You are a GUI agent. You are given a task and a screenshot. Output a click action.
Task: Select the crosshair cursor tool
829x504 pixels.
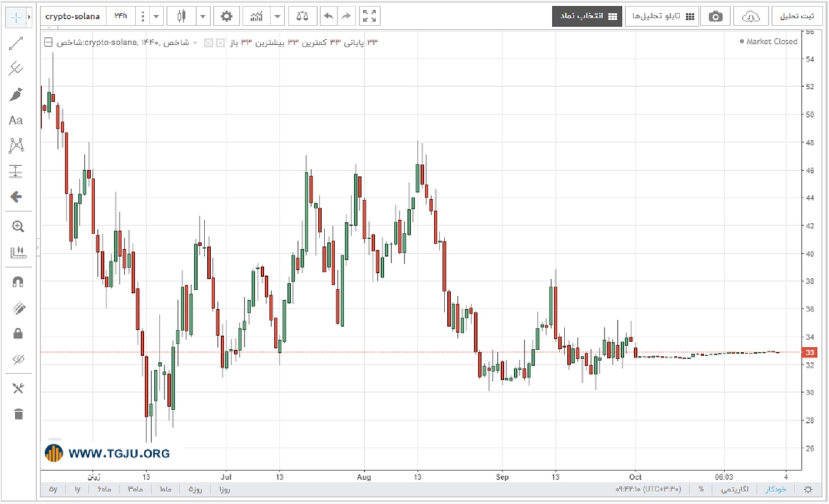pos(16,17)
